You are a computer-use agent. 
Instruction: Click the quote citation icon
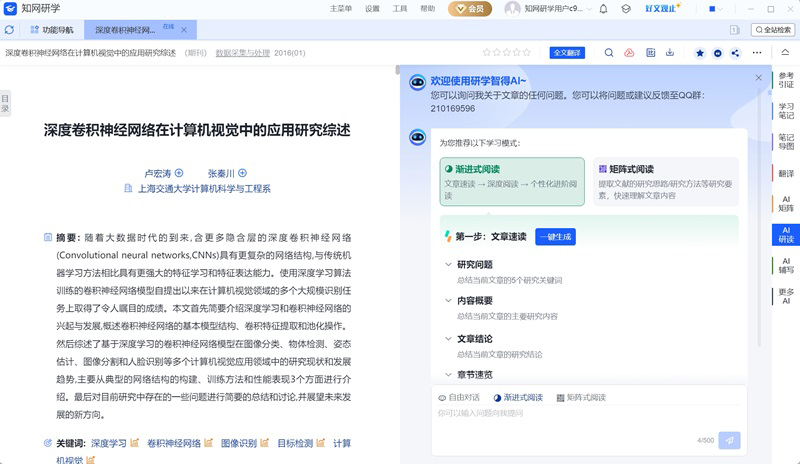pyautogui.click(x=718, y=53)
